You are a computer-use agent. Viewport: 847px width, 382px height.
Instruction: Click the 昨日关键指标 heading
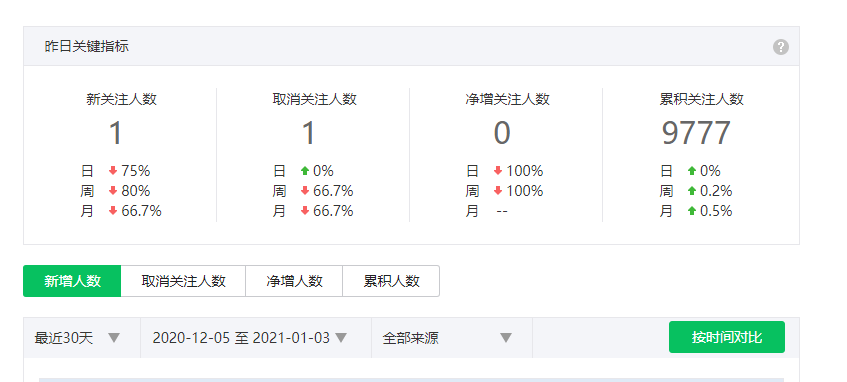click(86, 46)
